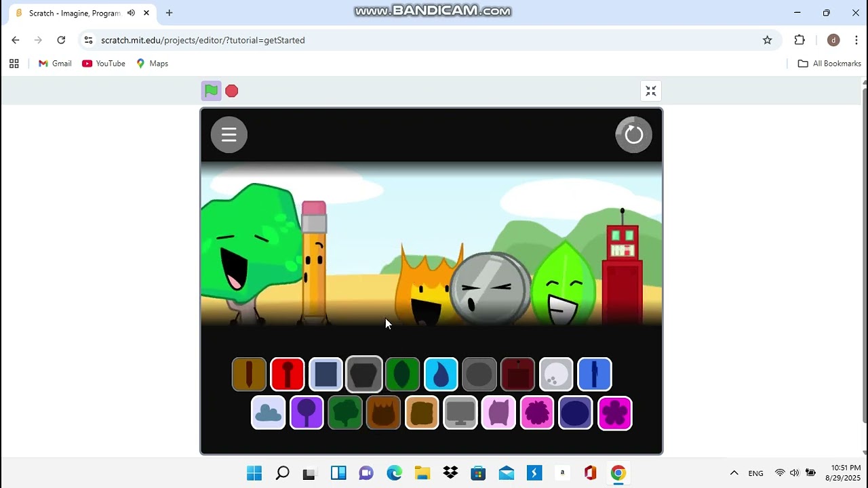The height and width of the screenshot is (488, 868).
Task: Select the tan rounded-square silhouette icon
Action: coord(422,413)
